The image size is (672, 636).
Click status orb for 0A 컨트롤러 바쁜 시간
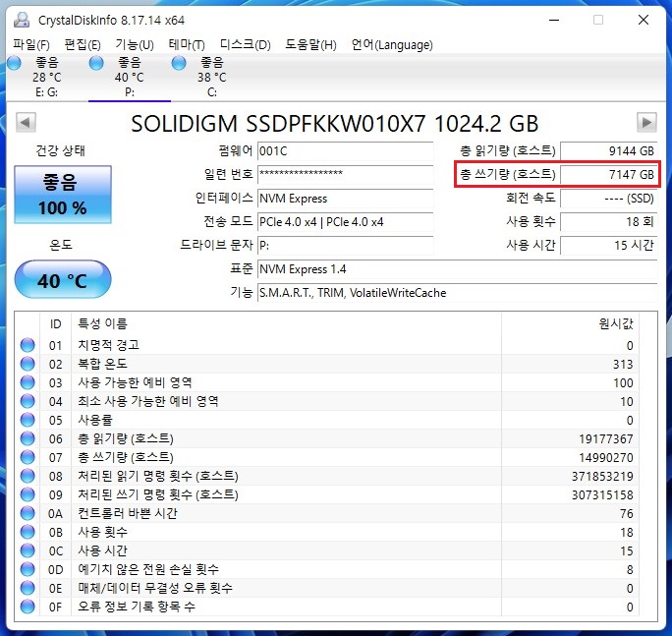point(28,513)
